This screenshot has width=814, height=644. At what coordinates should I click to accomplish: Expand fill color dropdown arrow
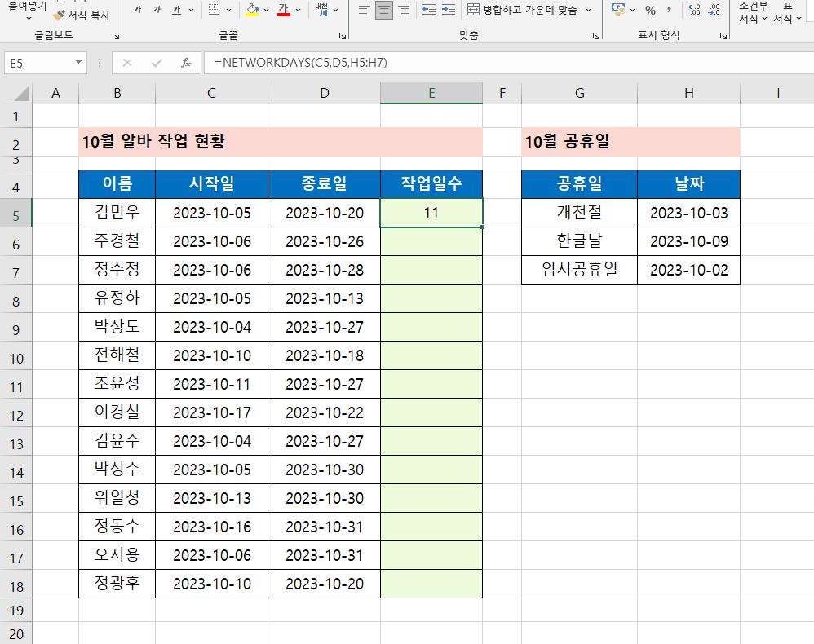267,10
